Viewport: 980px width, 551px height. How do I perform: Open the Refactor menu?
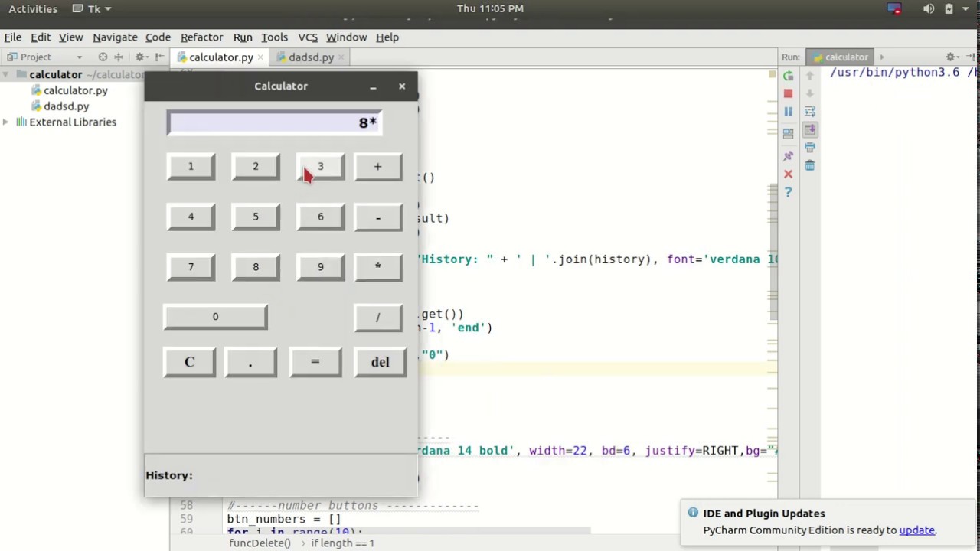[201, 37]
